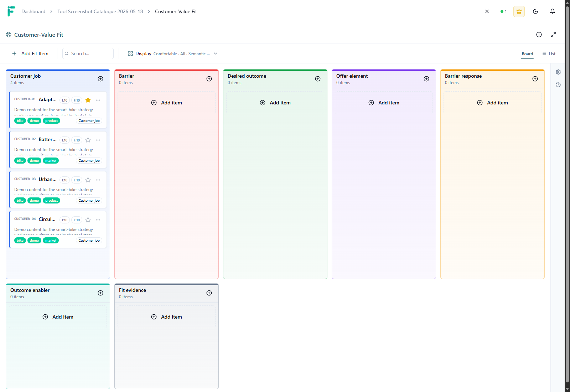Open more menu on CUSTOMER-02 card
The height and width of the screenshot is (392, 570).
(x=98, y=140)
